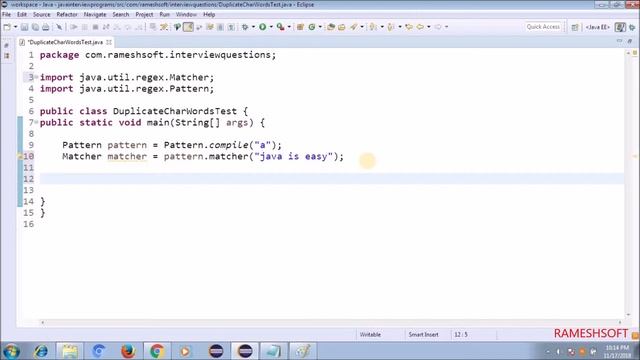Click the Quick Access search field
This screenshot has width=640, height=360.
coord(543,27)
